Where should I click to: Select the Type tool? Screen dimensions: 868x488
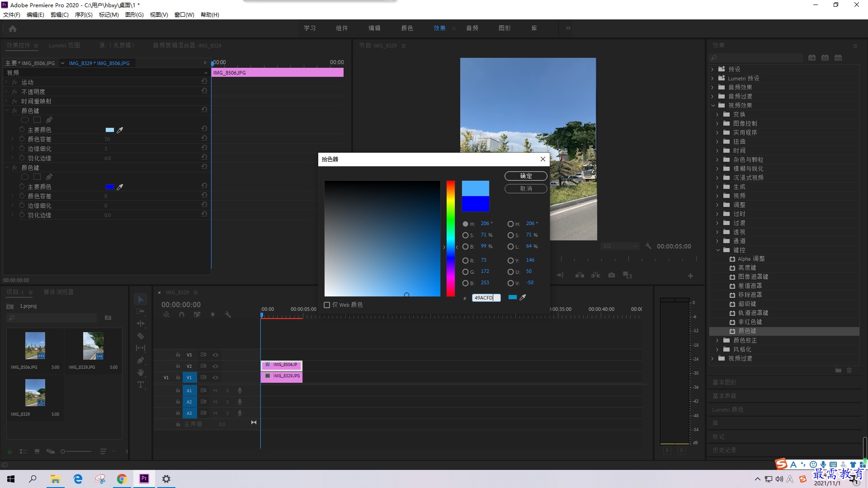tap(140, 385)
